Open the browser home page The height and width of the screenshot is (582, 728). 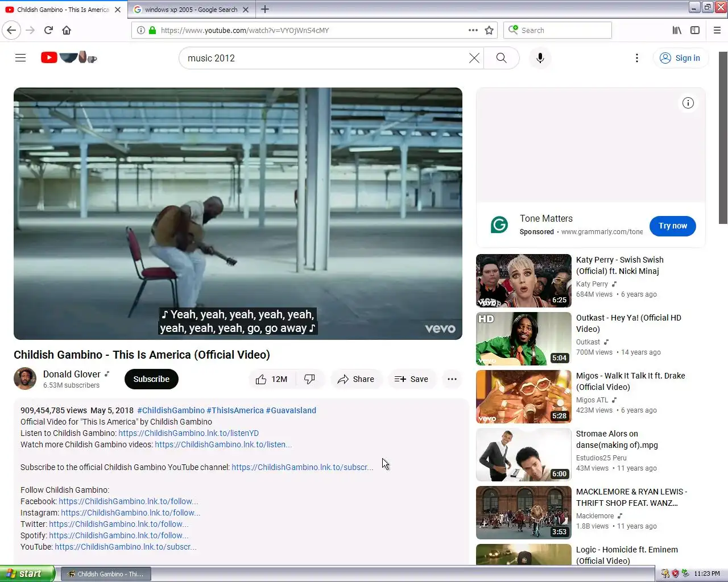(67, 30)
